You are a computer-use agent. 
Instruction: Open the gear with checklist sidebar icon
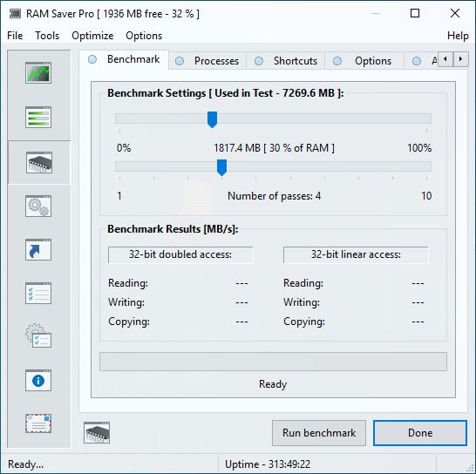[38, 335]
